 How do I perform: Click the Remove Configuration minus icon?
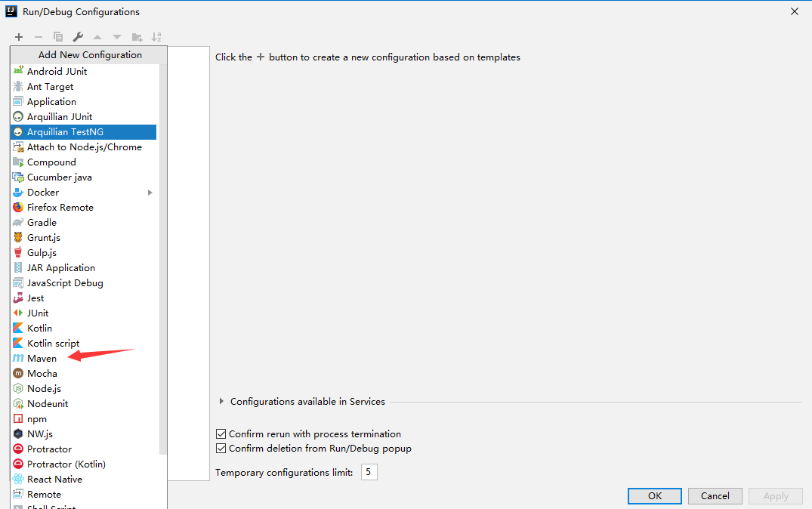coord(39,37)
